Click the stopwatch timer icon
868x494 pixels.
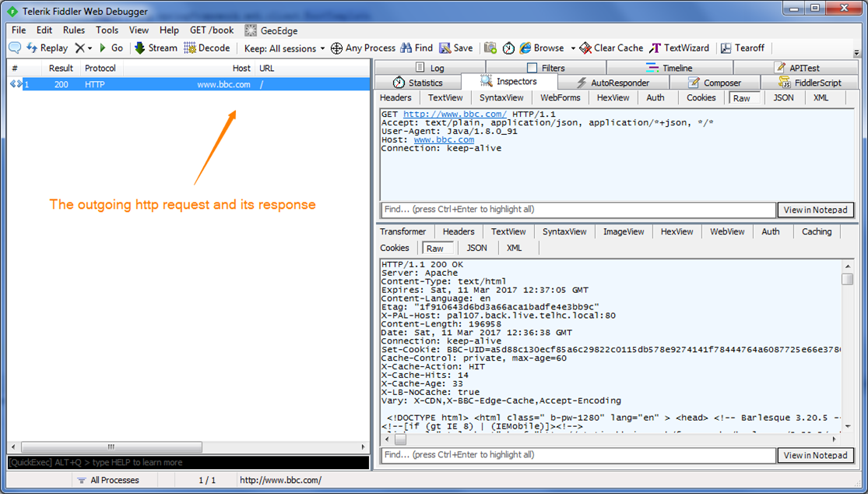[x=508, y=48]
